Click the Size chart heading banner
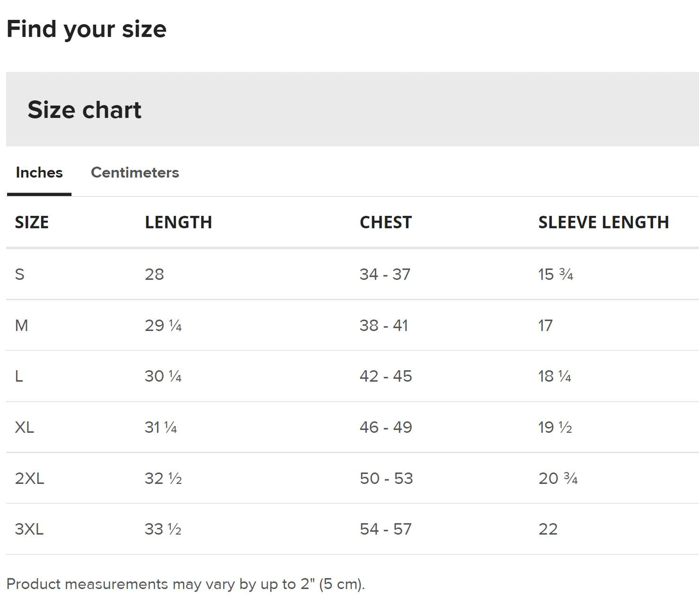Screen dimensions: 699x616 click(85, 110)
